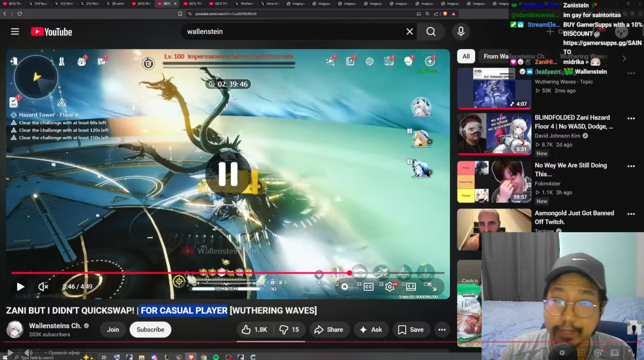Viewport: 644px width, 360px height.
Task: Toggle autoplay switch in player controls
Action: coord(345,287)
